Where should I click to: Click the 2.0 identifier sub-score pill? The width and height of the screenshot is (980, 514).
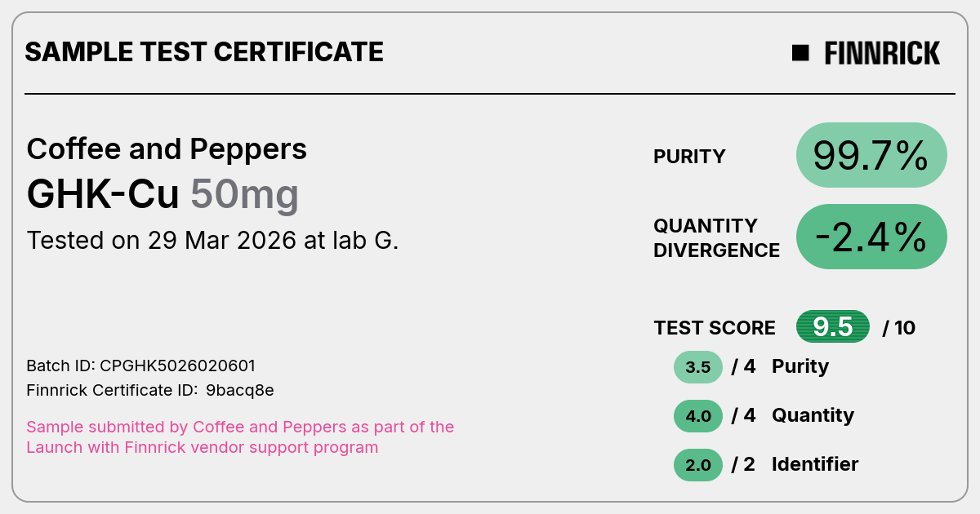pyautogui.click(x=698, y=465)
